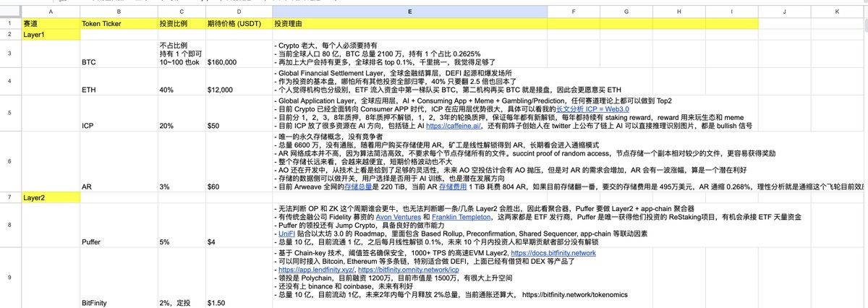Click the yellow Layer2 section cell
This screenshot has width=868, height=308.
click(50, 197)
